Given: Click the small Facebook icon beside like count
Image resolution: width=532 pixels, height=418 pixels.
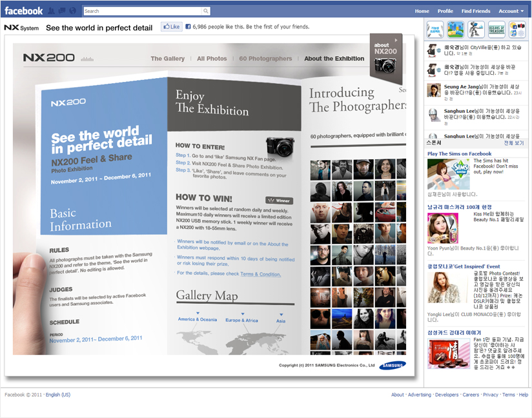Looking at the screenshot, I should (188, 26).
